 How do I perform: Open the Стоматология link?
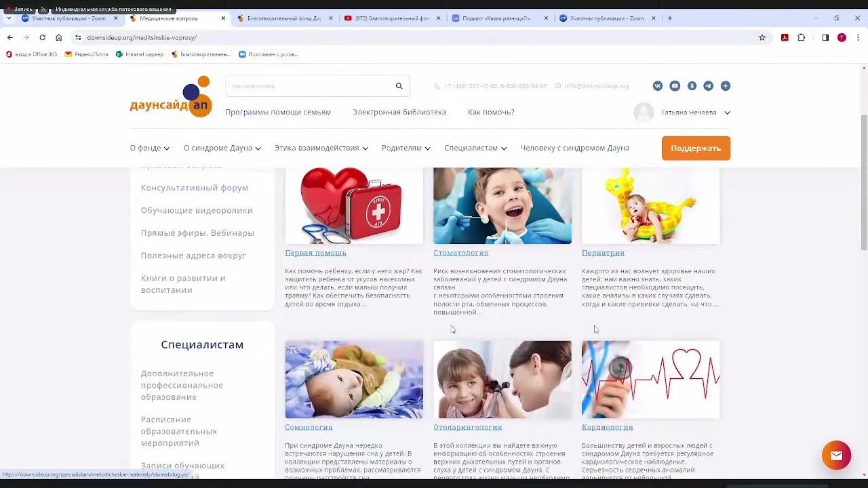coord(461,253)
